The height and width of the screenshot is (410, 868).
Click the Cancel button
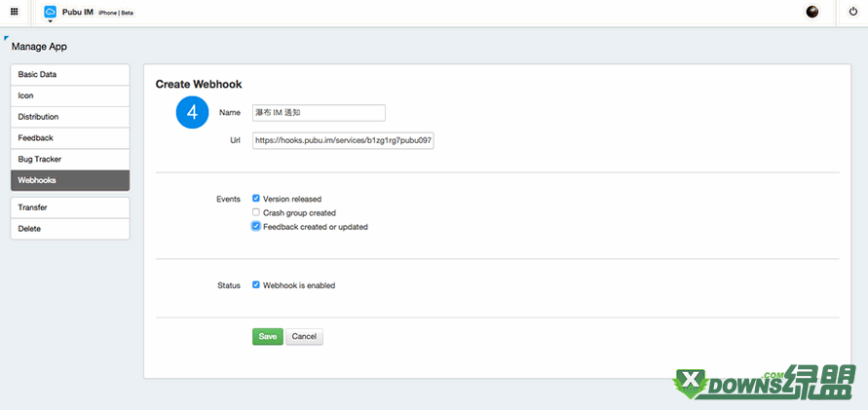click(x=304, y=336)
